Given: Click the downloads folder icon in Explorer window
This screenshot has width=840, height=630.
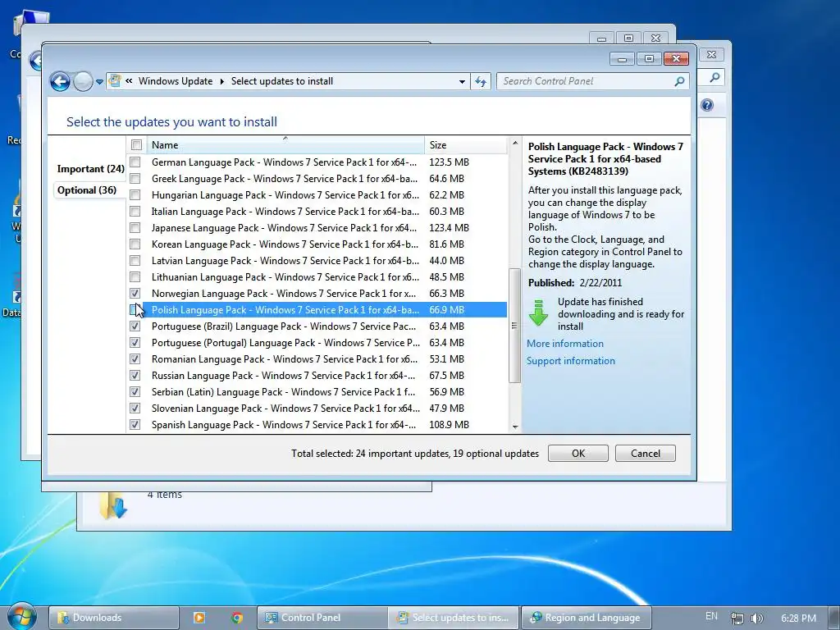Looking at the screenshot, I should click(113, 506).
